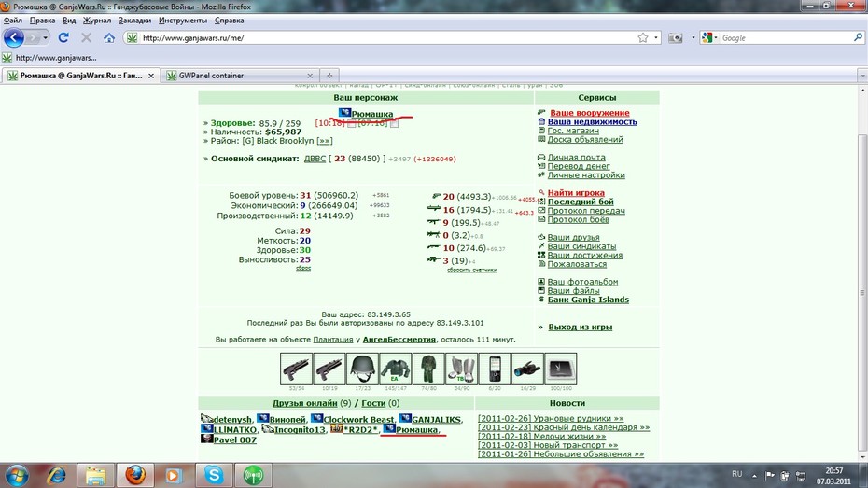Open the Перевод денег link
This screenshot has height=488, width=868.
pos(579,166)
